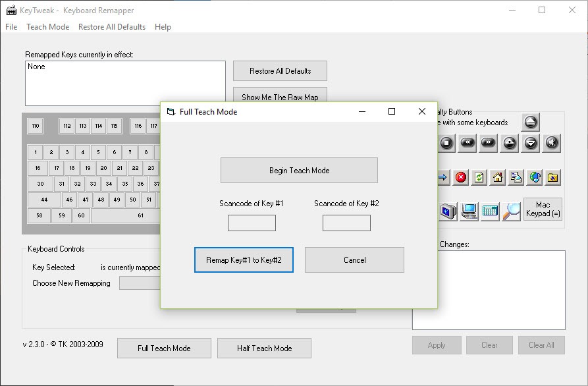Select keyboard key 8
The height and width of the screenshot is (386, 588).
146,152
